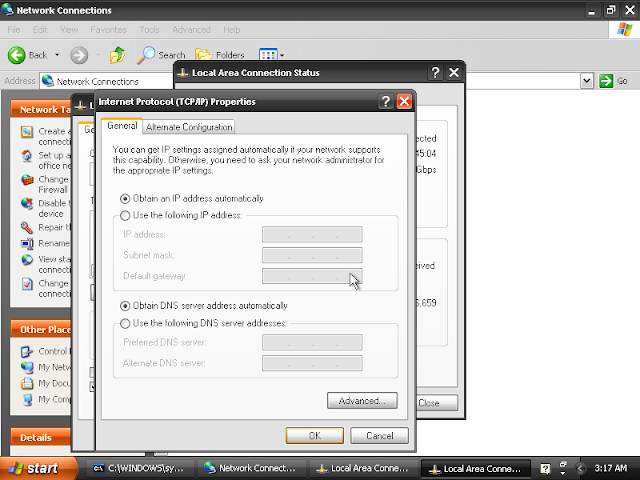640x480 pixels.
Task: Click the Preferred DNS server field
Action: [x=312, y=342]
